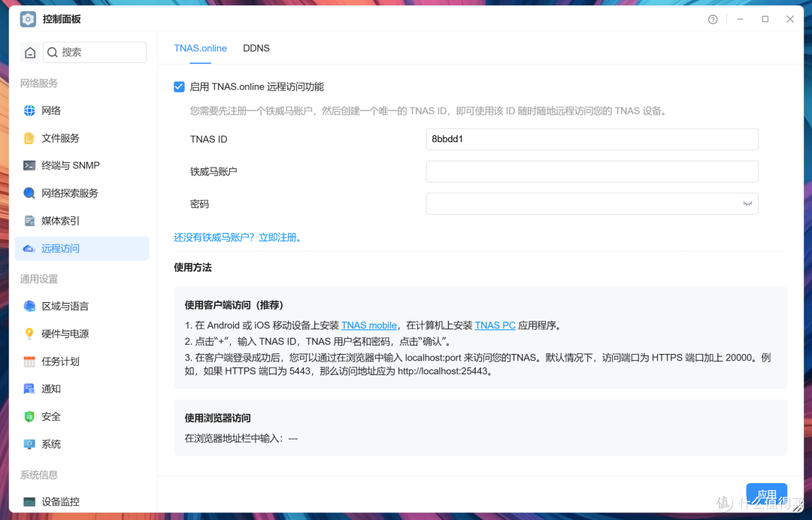812x520 pixels.
Task: Open 通知 settings
Action: [82, 389]
